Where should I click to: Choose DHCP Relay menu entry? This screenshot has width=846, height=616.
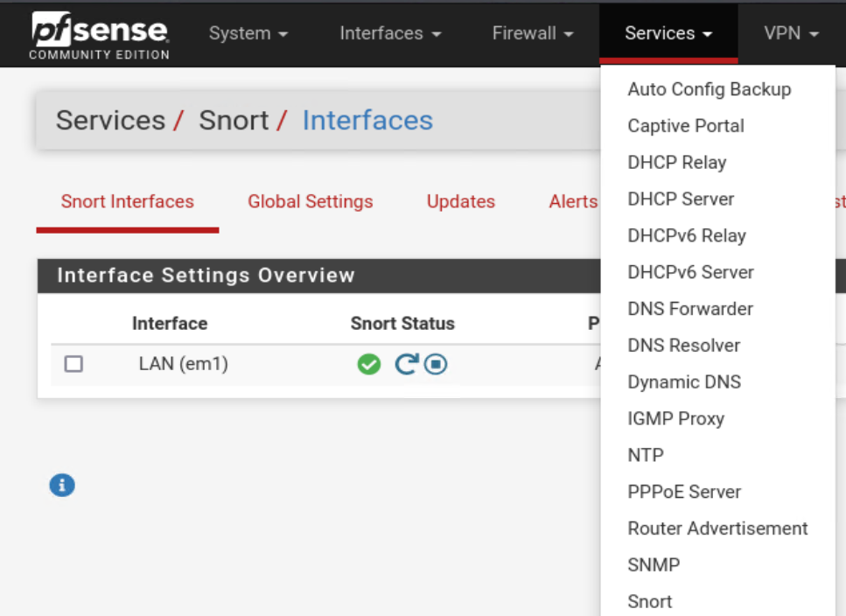[x=677, y=163]
